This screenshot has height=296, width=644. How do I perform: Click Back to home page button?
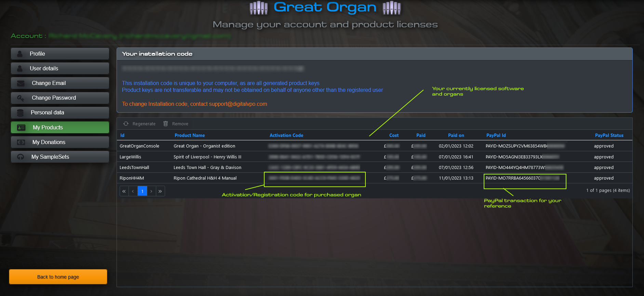click(58, 277)
